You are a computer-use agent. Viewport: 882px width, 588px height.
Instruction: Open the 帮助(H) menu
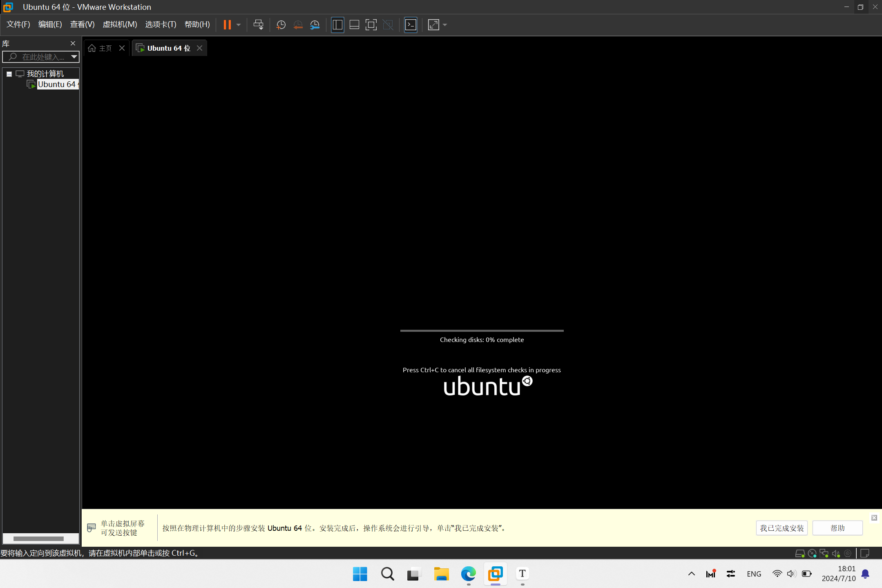point(197,24)
